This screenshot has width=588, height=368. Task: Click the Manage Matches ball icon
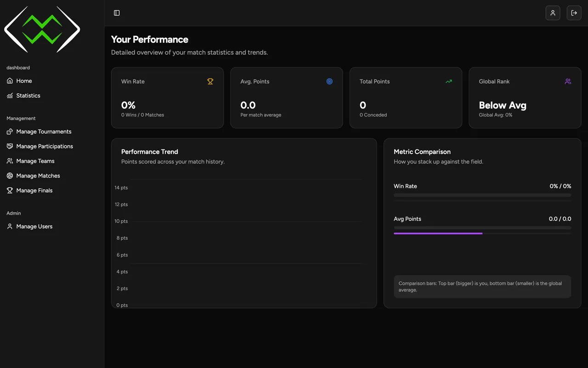[x=10, y=176]
